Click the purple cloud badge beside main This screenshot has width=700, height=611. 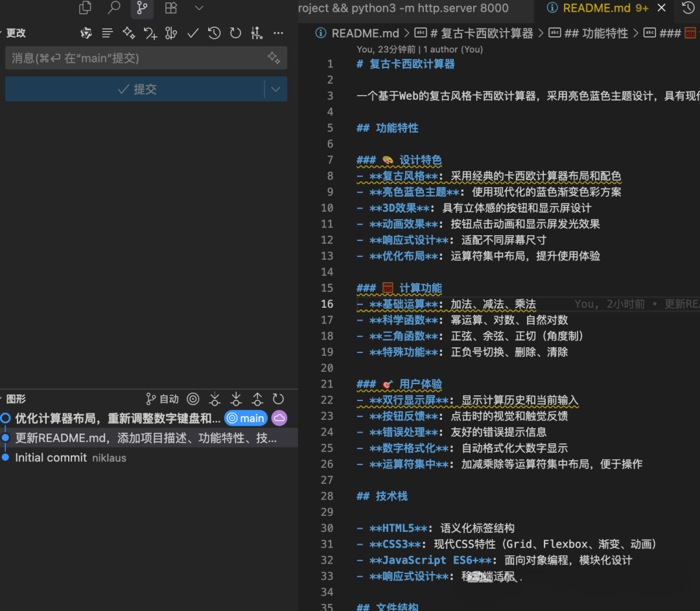(x=279, y=418)
